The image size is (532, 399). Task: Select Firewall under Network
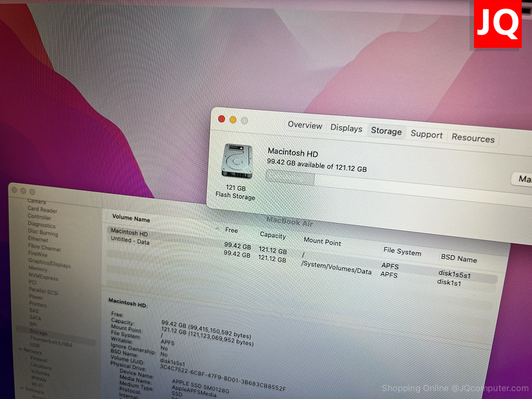tap(39, 360)
